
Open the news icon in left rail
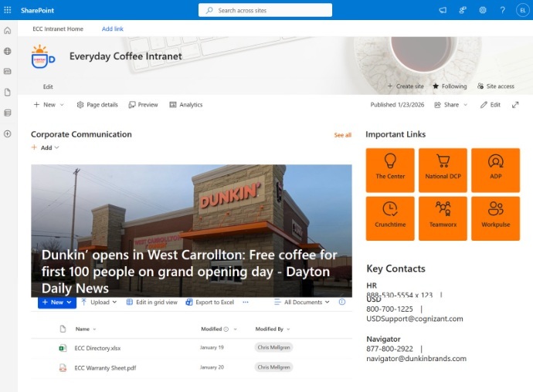click(8, 71)
